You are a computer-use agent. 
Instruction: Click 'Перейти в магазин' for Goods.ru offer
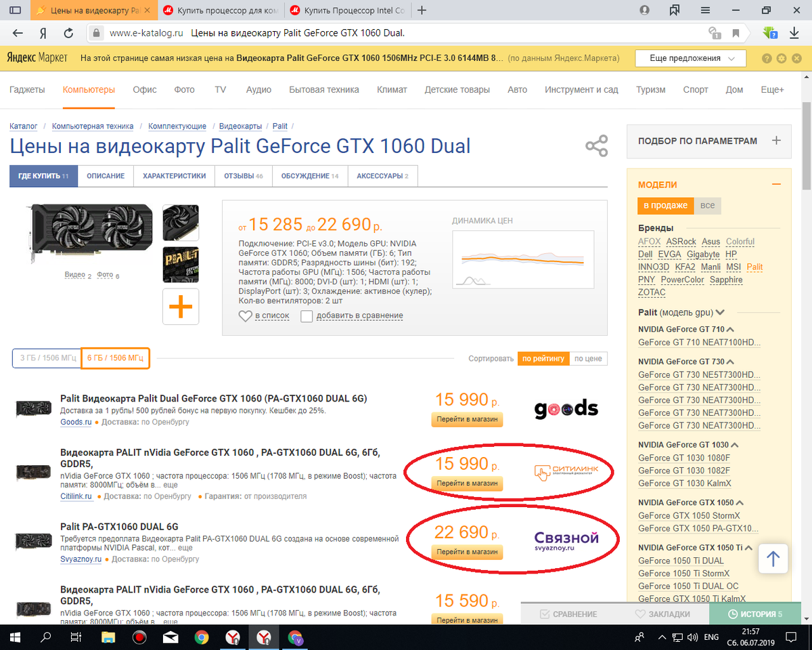(467, 420)
